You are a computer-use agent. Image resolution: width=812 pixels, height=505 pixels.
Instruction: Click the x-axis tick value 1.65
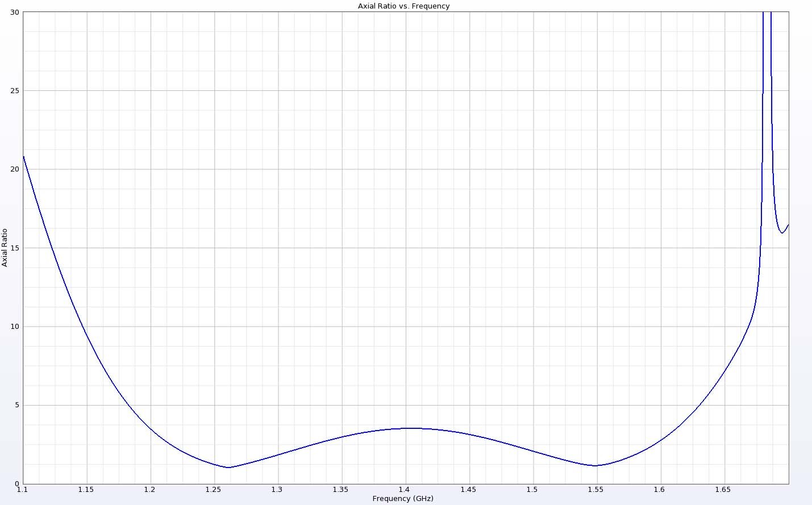pos(723,490)
